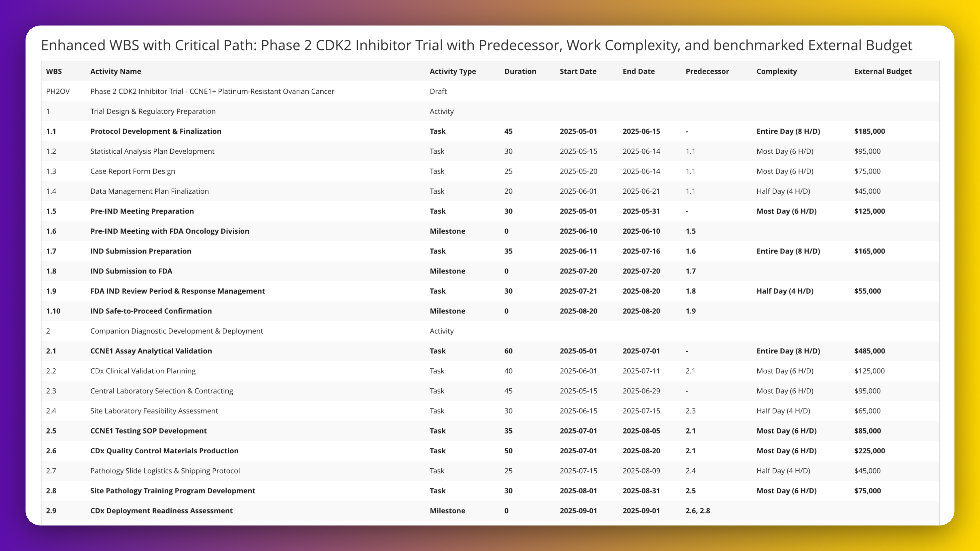Click the Complexity column header
The width and height of the screenshot is (980, 551).
pos(776,71)
